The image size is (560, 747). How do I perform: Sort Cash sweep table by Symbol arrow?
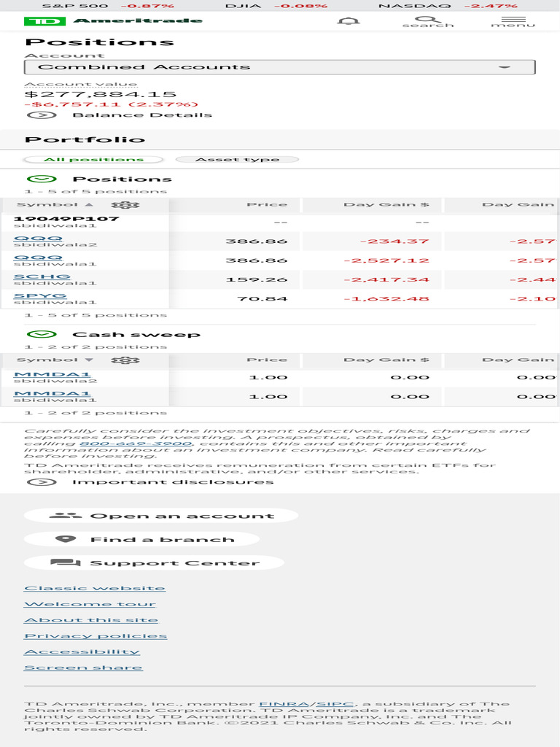89,360
